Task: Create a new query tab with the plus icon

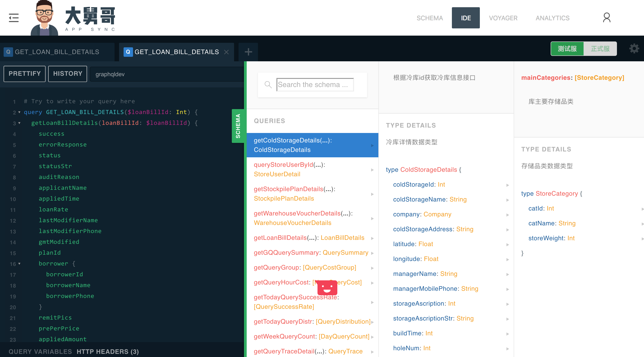Action: pyautogui.click(x=248, y=52)
